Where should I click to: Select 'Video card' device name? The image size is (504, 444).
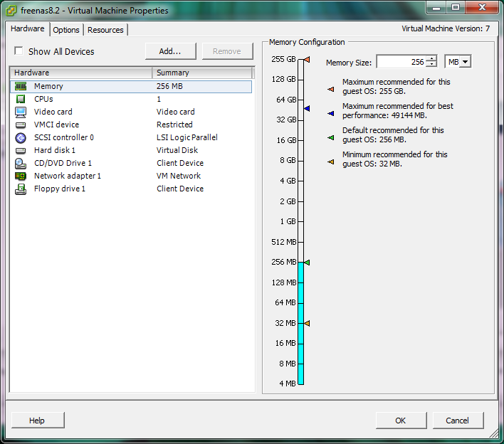pos(53,112)
